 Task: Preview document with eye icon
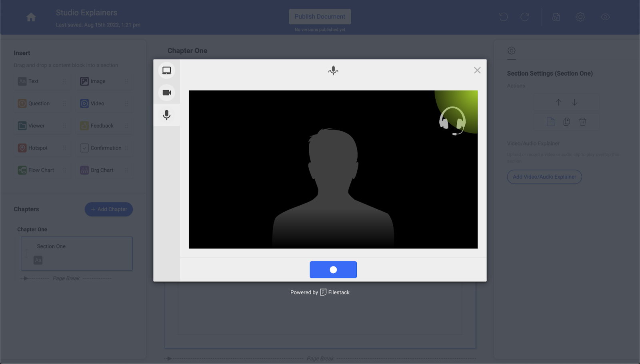click(605, 17)
